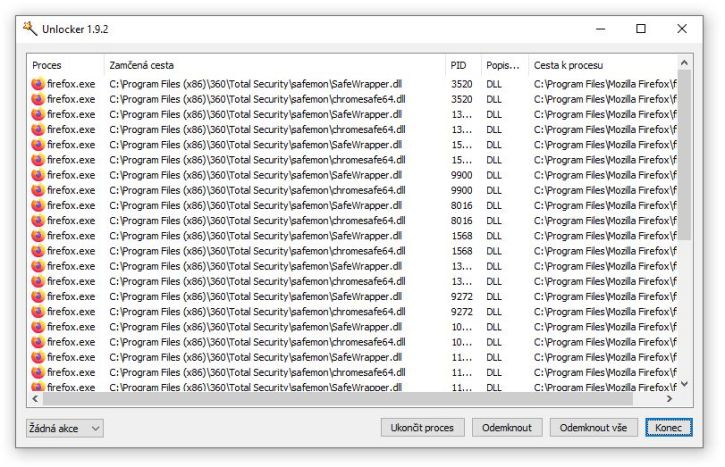
Task: Click the Odemknout vše button
Action: [x=594, y=428]
